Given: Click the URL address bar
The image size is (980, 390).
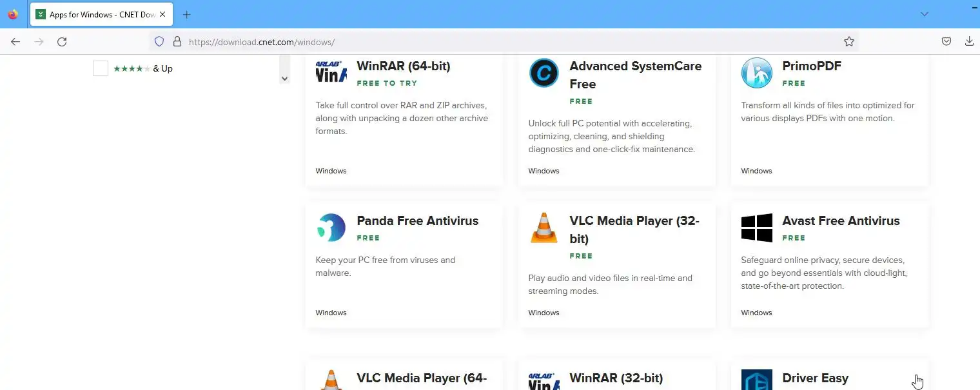Looking at the screenshot, I should [503, 41].
